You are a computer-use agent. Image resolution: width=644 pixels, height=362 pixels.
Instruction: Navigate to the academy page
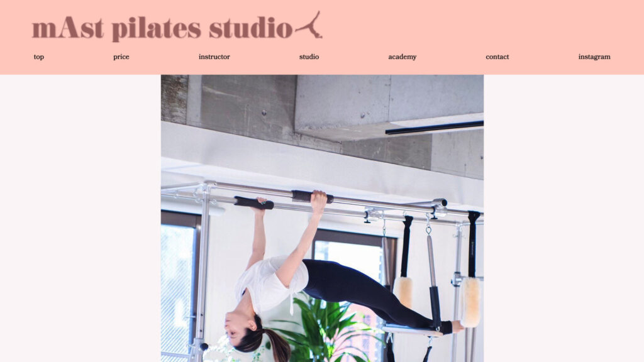[402, 57]
